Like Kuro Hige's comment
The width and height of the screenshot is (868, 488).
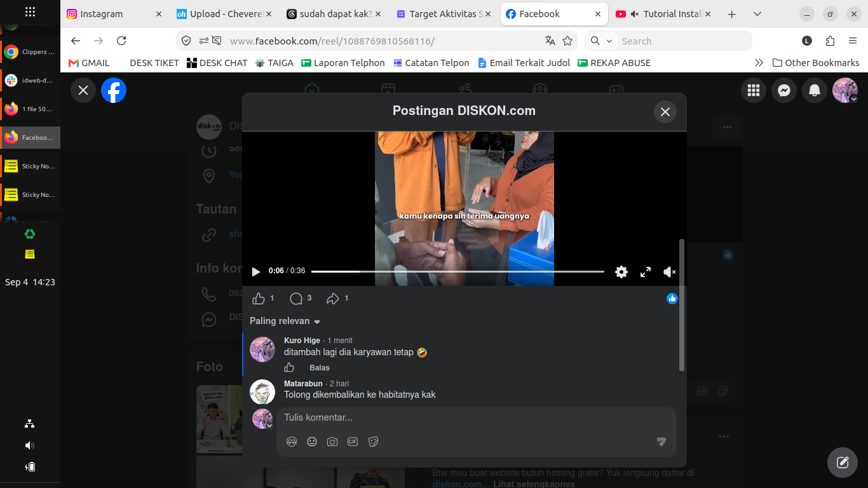(289, 367)
